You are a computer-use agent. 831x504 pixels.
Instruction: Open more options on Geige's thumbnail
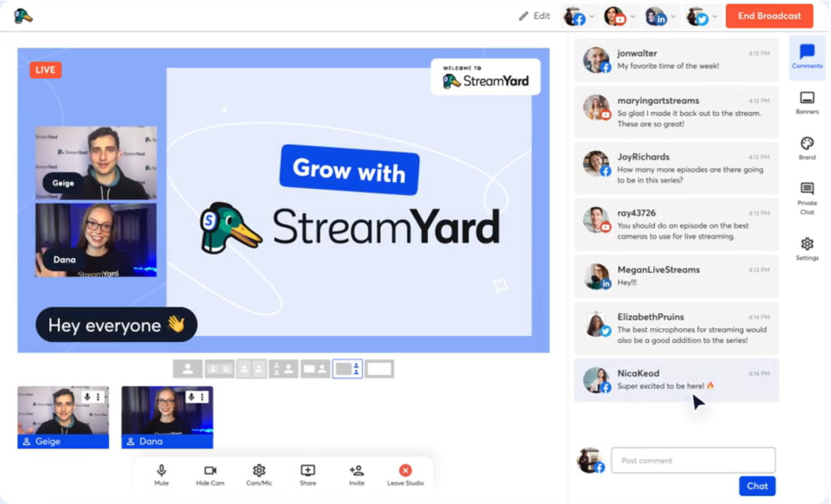click(98, 397)
